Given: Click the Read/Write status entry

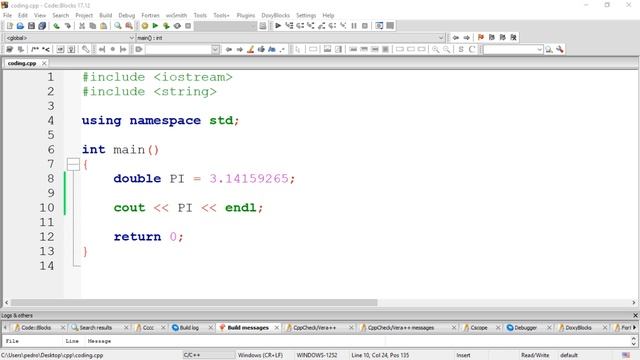Looking at the screenshot, I should pyautogui.click(x=535, y=355).
